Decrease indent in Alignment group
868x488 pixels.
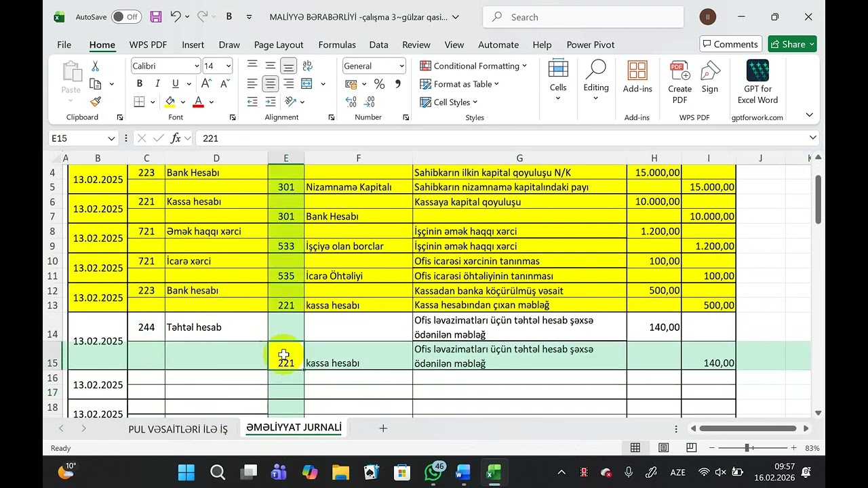[252, 102]
